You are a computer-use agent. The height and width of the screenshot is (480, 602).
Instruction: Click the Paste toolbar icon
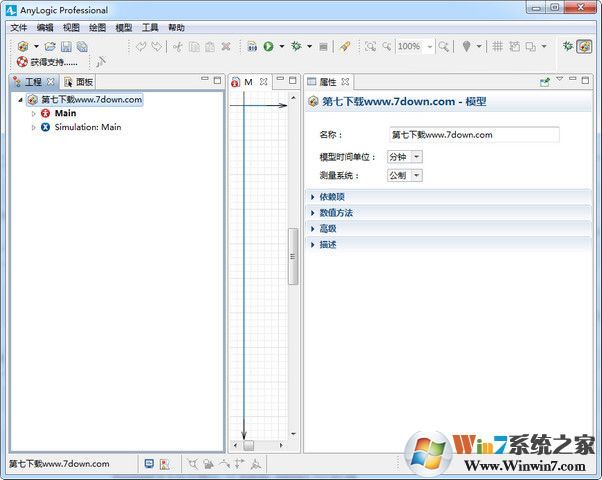[x=210, y=46]
